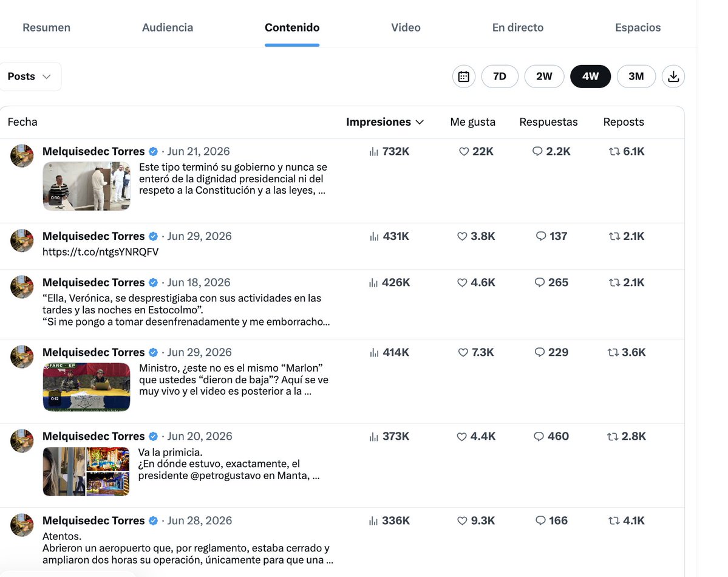
Task: Click the 'Jun 29, 2026' date above the link post
Action: (199, 236)
